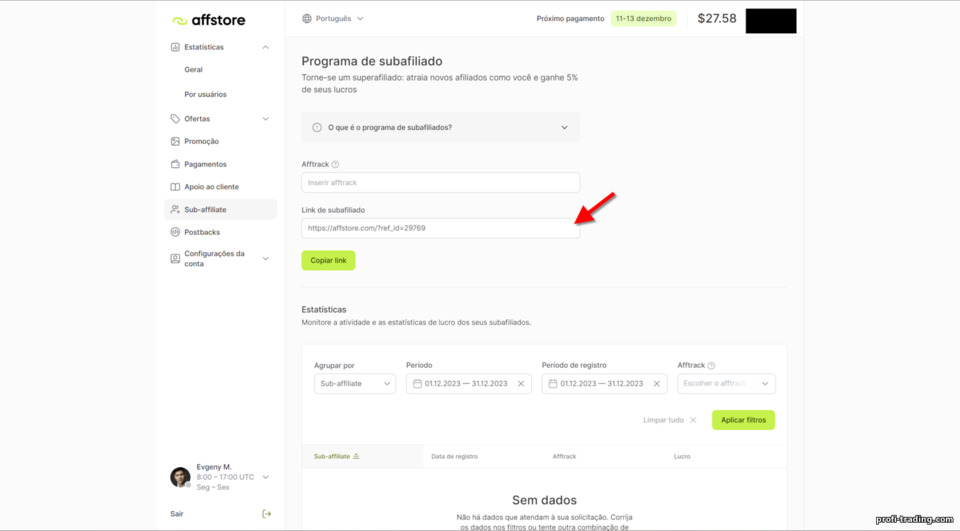Click the Sub-affiliate person icon
The image size is (960, 531).
tap(175, 209)
